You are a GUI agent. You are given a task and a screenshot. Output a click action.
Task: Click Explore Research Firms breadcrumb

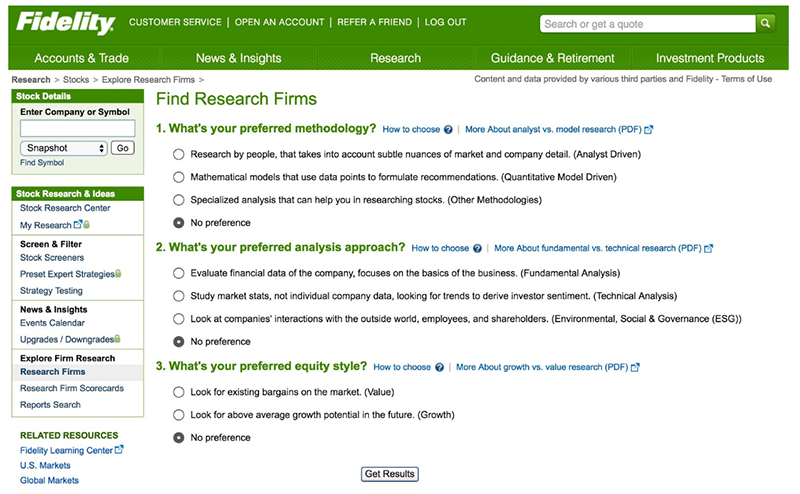point(148,80)
